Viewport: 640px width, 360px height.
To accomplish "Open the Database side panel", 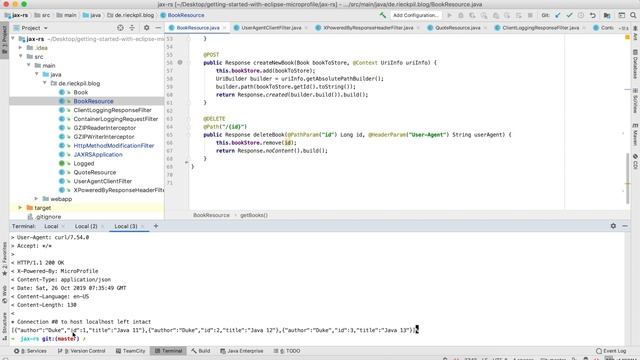I will pos(635,64).
